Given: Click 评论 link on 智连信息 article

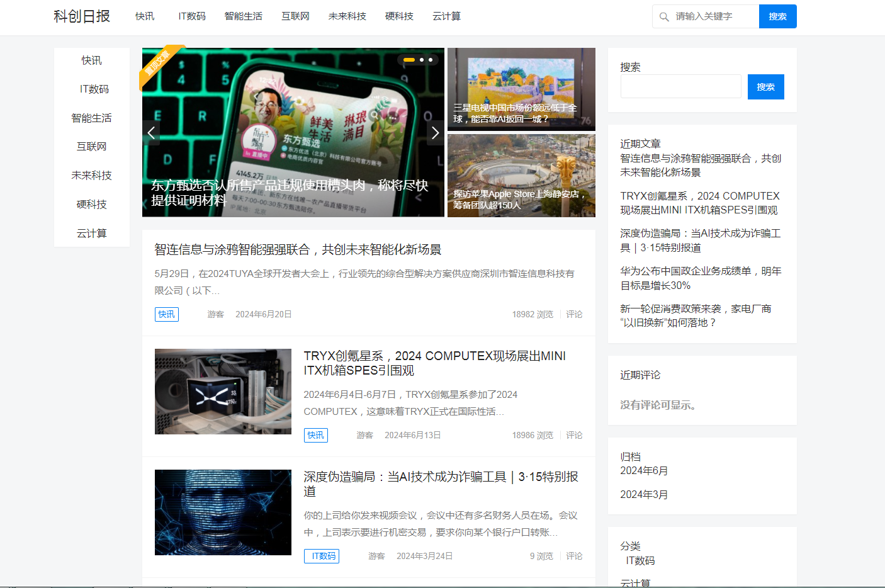Looking at the screenshot, I should click(574, 314).
